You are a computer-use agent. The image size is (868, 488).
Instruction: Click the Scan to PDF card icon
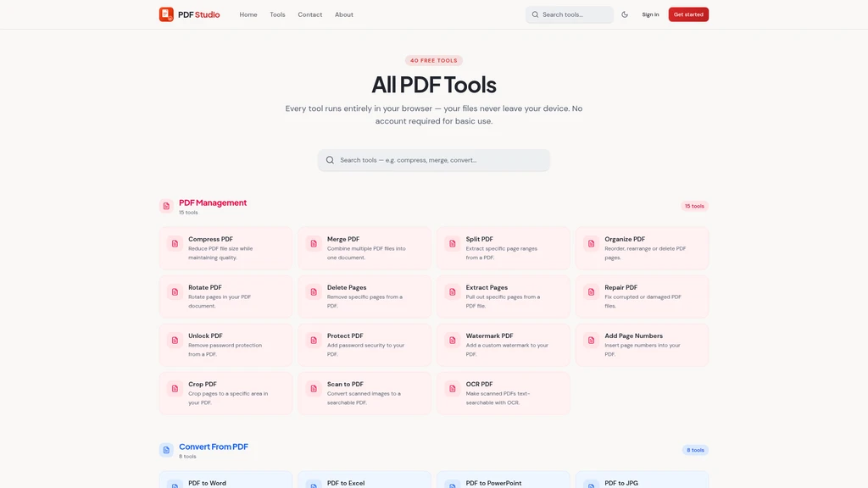[314, 388]
